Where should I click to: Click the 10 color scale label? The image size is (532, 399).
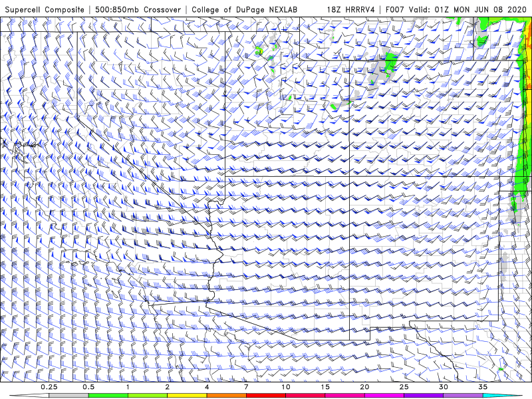click(286, 387)
